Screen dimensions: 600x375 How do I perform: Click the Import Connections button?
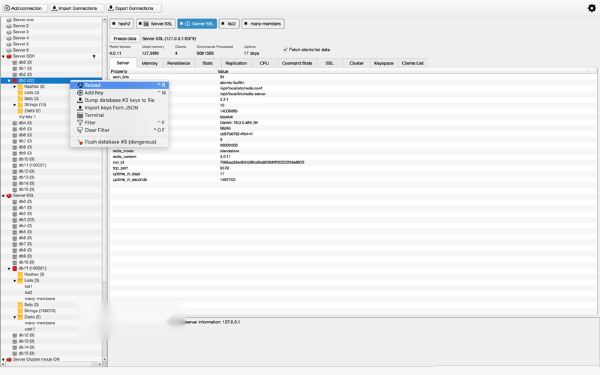pos(77,8)
